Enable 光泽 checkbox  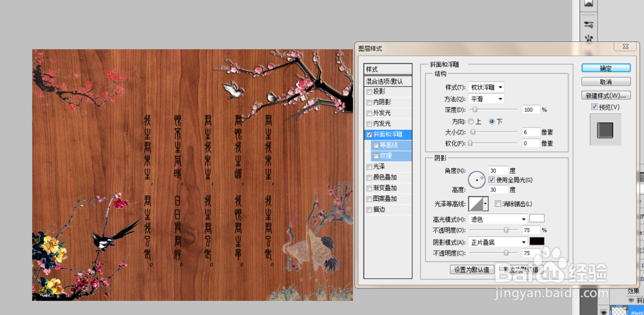[x=369, y=167]
